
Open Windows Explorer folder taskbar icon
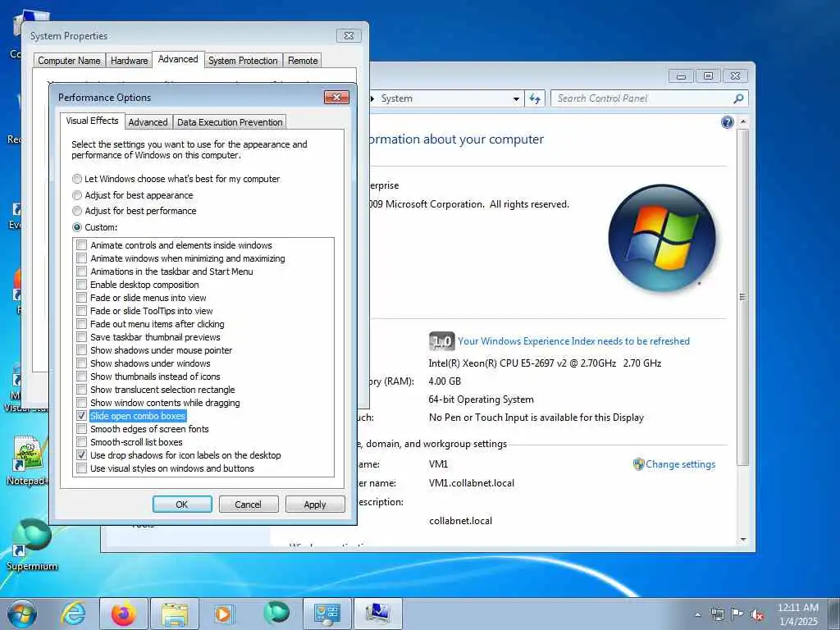click(x=174, y=614)
